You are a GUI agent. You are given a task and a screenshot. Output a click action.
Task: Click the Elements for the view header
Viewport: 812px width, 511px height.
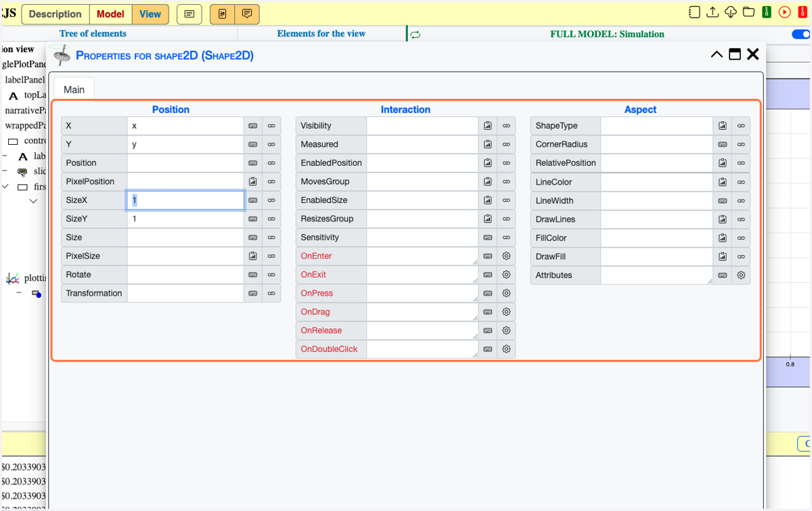[x=321, y=34]
